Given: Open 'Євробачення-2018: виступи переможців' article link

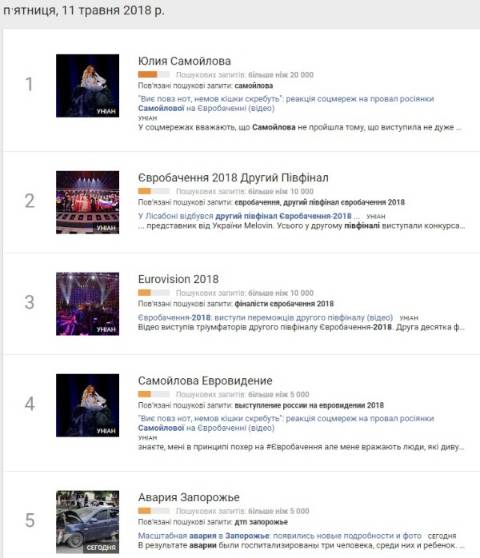Looking at the screenshot, I should click(x=265, y=317).
